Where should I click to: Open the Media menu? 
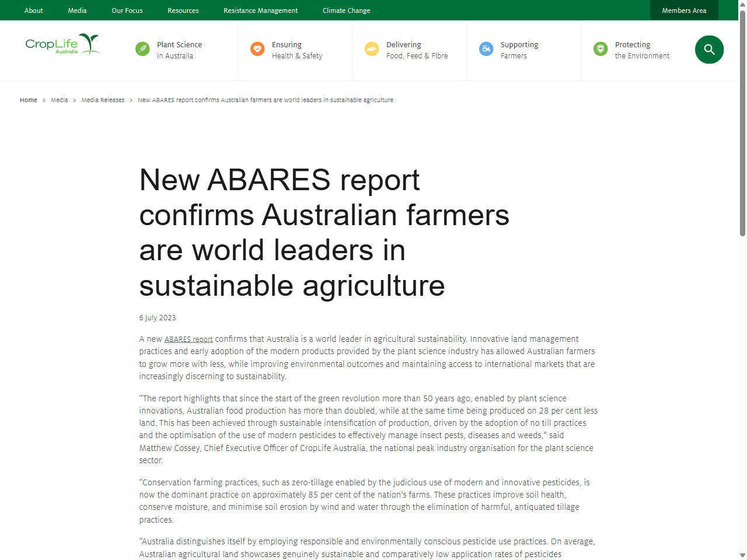[x=77, y=10]
